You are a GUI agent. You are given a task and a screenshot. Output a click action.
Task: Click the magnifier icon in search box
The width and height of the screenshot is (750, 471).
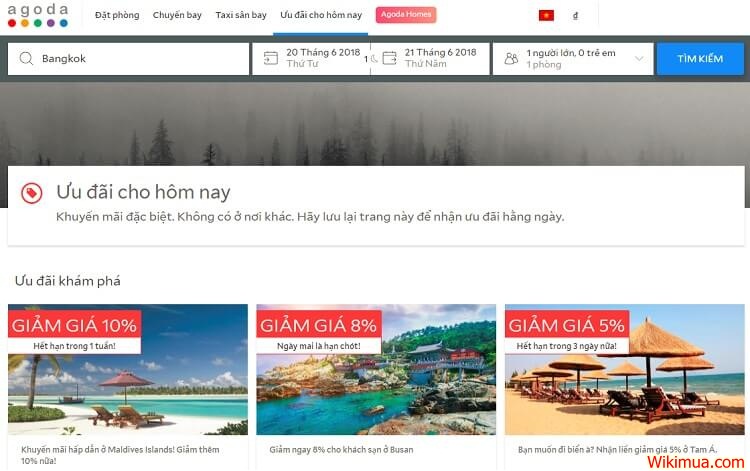[26, 58]
